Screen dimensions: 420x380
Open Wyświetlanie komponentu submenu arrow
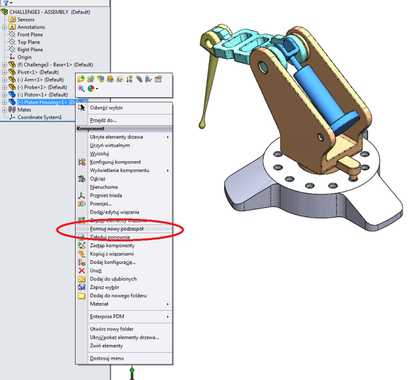point(168,170)
